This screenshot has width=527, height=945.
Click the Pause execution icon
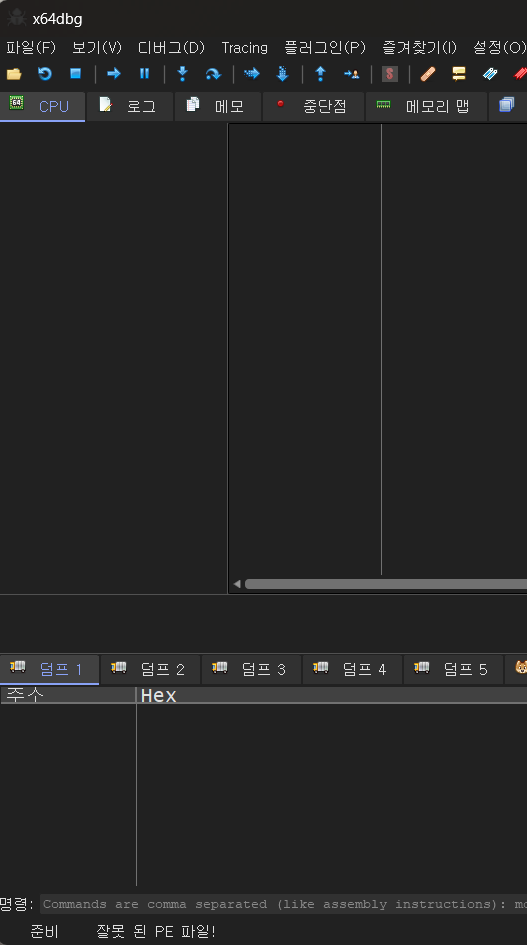(x=145, y=74)
